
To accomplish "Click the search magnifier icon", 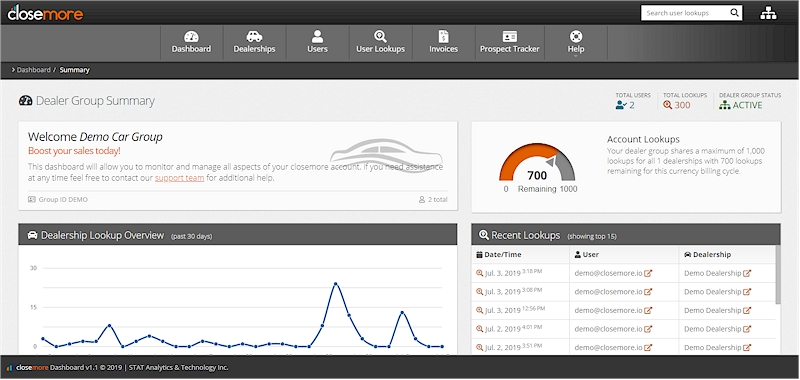I will pos(734,13).
